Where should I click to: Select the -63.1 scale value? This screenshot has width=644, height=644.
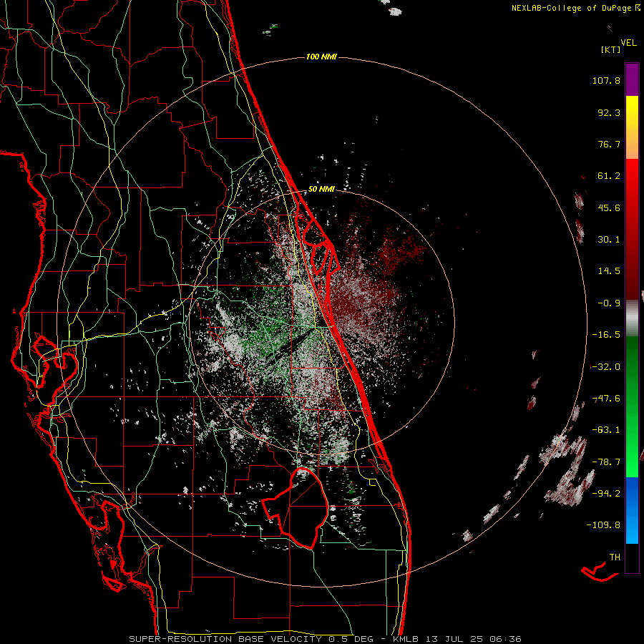606,430
